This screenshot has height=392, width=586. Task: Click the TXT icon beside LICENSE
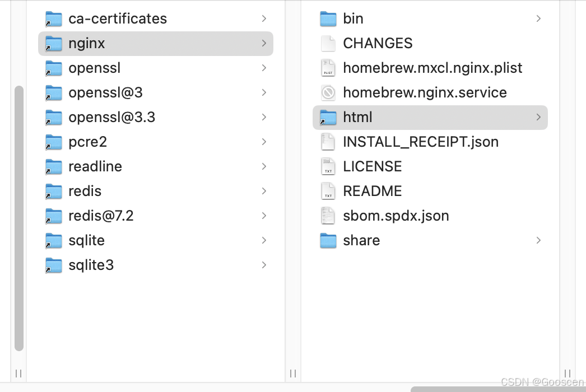(328, 166)
